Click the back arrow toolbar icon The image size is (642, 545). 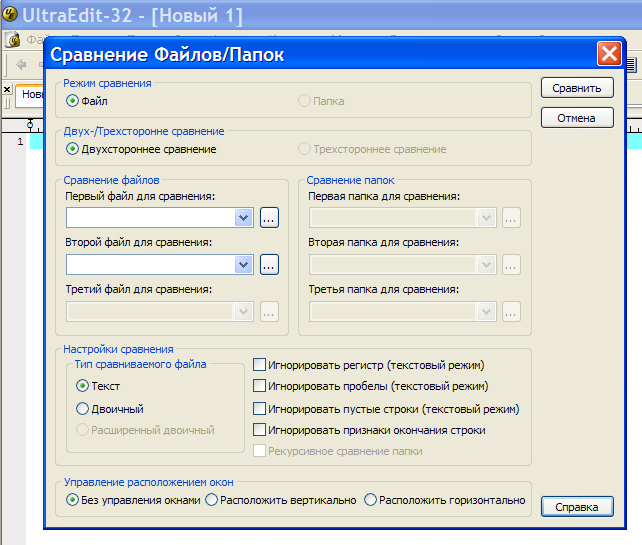click(21, 64)
